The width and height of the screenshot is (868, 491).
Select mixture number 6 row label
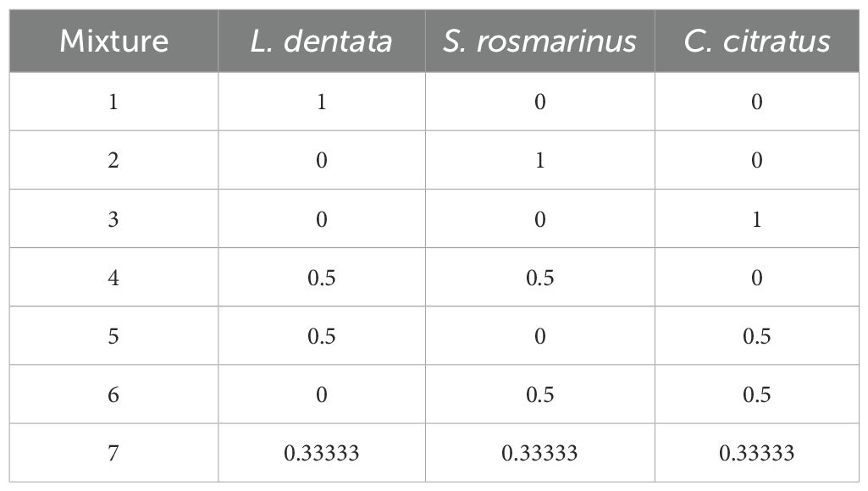coord(113,394)
